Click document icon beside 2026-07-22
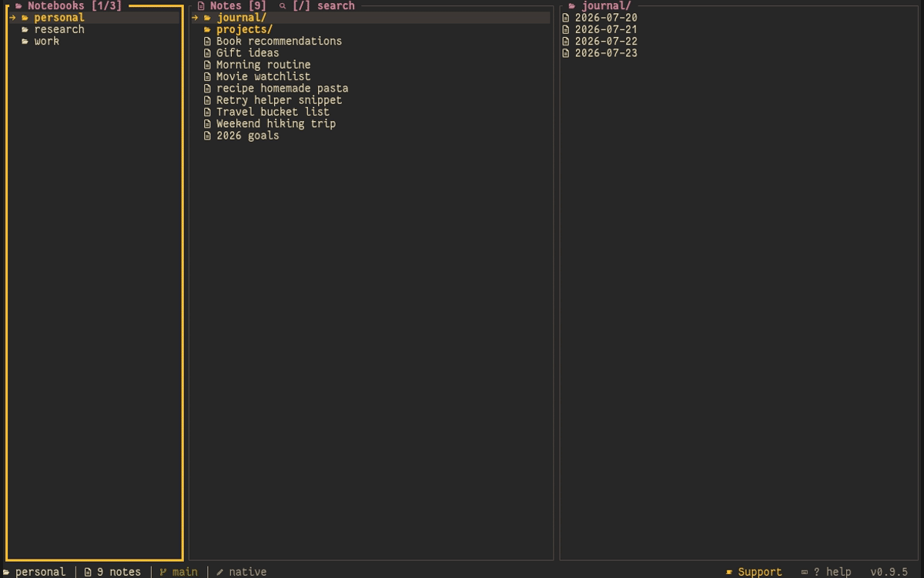Viewport: 924px width, 578px height. tap(566, 42)
